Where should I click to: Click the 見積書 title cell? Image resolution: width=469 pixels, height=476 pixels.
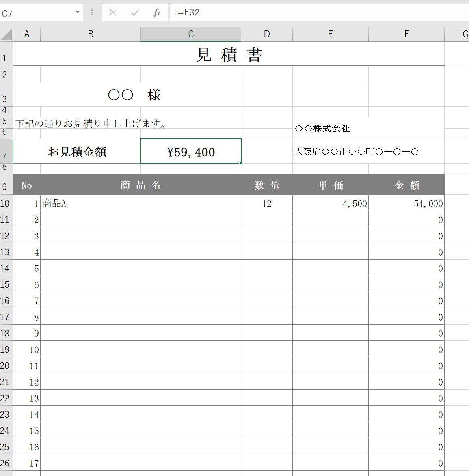point(229,54)
